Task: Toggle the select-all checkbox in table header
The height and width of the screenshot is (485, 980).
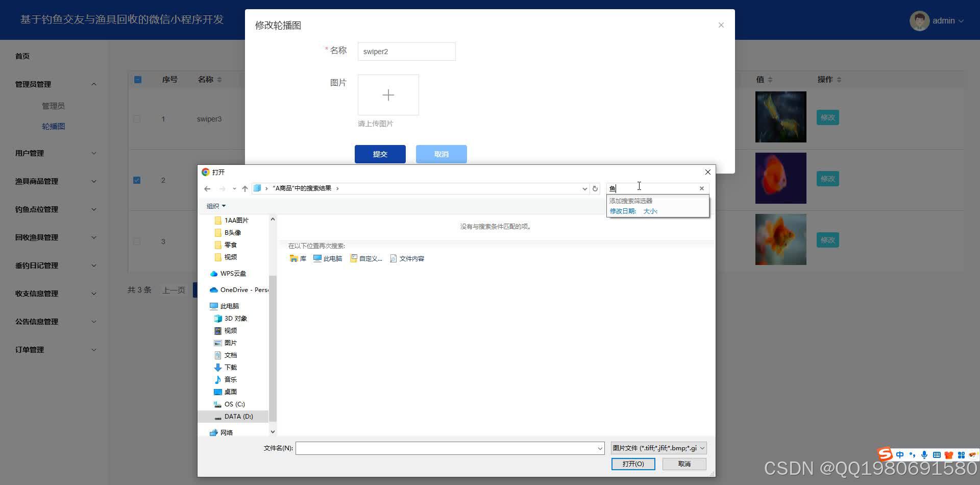Action: 137,79
